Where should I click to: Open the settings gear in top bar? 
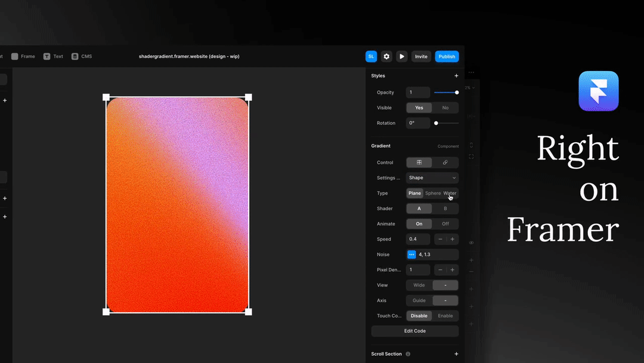tap(386, 56)
